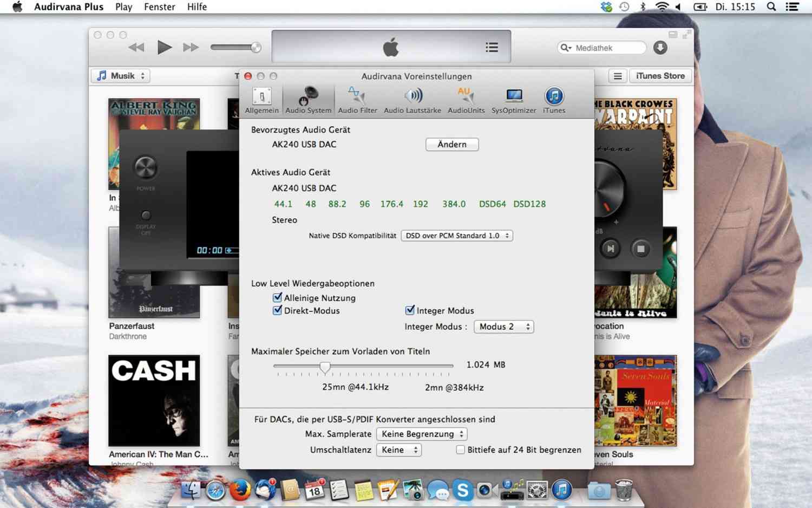Click the volume speaker menu bar icon
The image size is (812, 508).
click(x=678, y=7)
